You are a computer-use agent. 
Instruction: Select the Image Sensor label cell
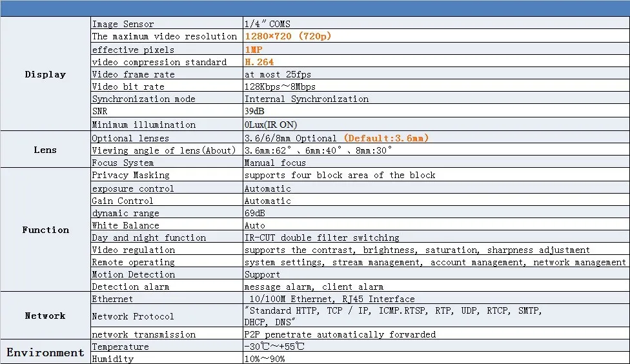[167, 23]
